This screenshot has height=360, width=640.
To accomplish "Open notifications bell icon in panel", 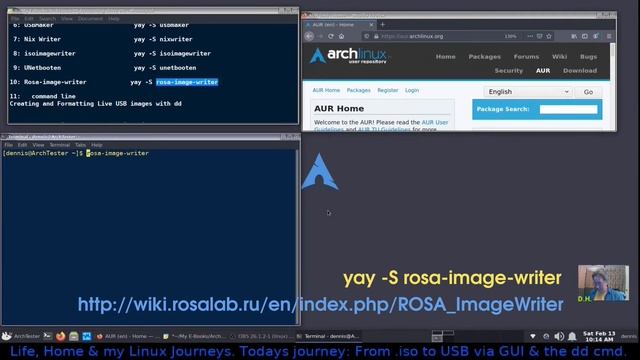I will (572, 336).
